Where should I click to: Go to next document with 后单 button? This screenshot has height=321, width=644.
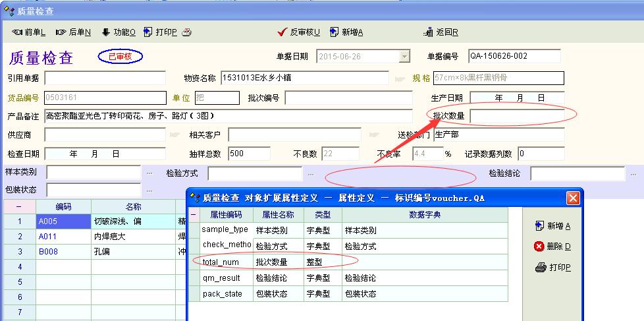(x=73, y=32)
